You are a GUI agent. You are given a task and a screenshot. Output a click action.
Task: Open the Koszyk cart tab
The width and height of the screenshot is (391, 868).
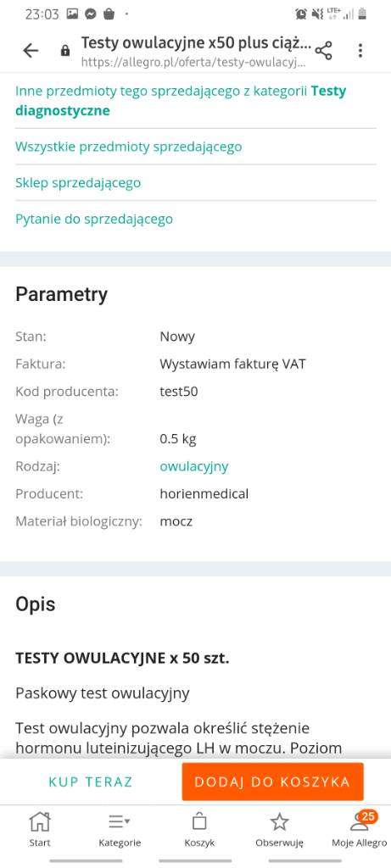click(x=199, y=829)
